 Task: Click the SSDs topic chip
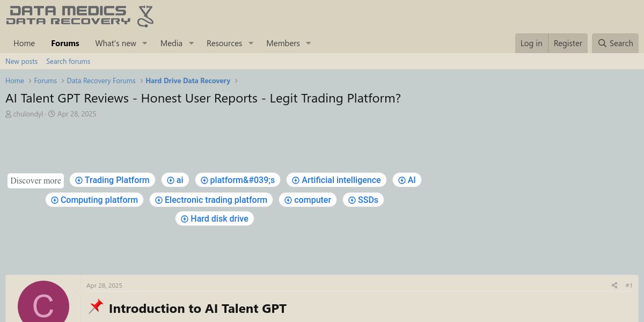click(363, 200)
